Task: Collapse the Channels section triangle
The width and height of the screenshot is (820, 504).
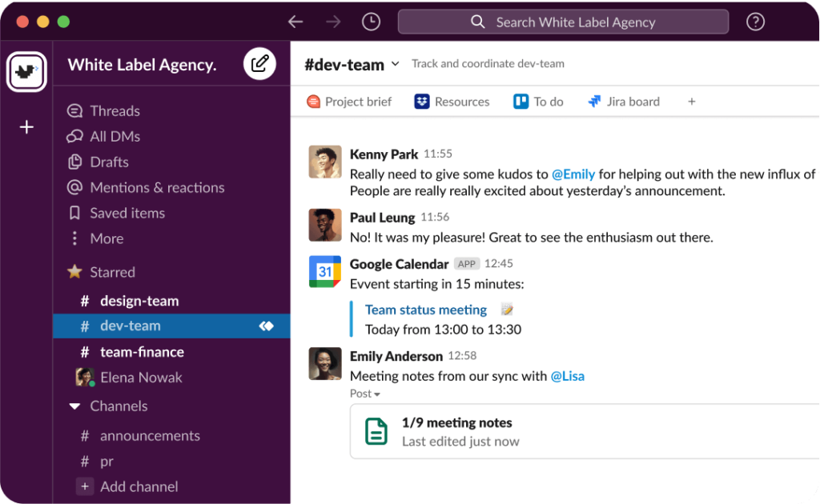Action: tap(74, 406)
